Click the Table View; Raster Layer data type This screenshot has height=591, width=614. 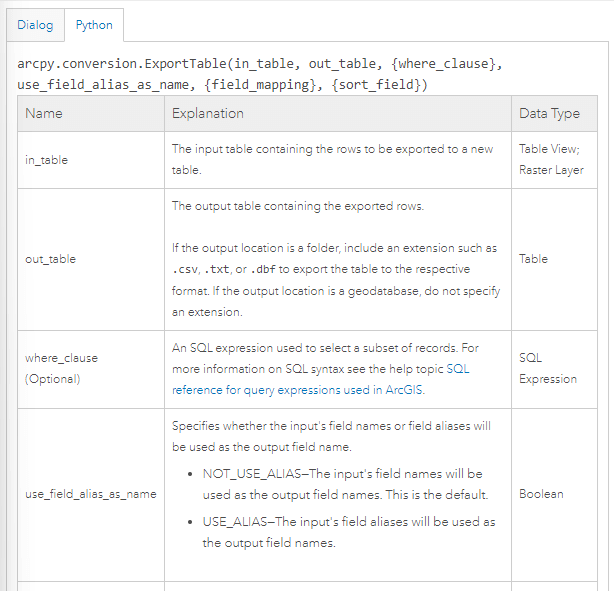(551, 159)
